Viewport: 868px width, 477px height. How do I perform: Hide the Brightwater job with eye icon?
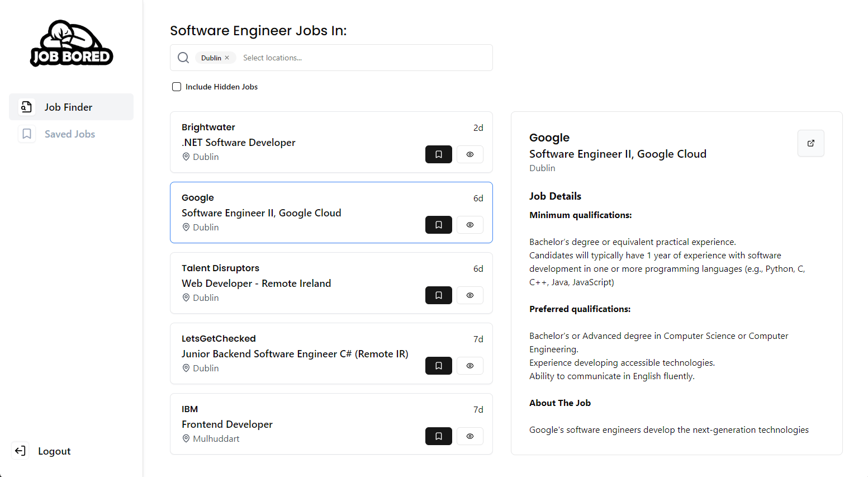coord(470,154)
